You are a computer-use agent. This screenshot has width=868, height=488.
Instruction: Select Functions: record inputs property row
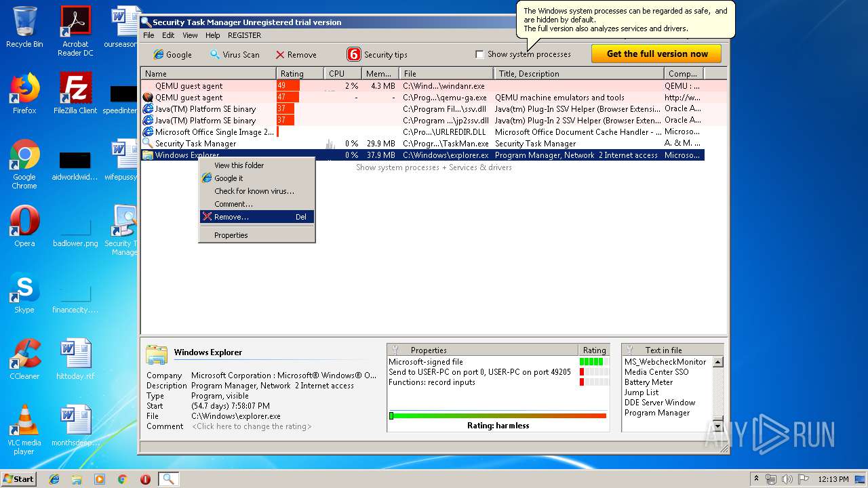click(x=498, y=382)
